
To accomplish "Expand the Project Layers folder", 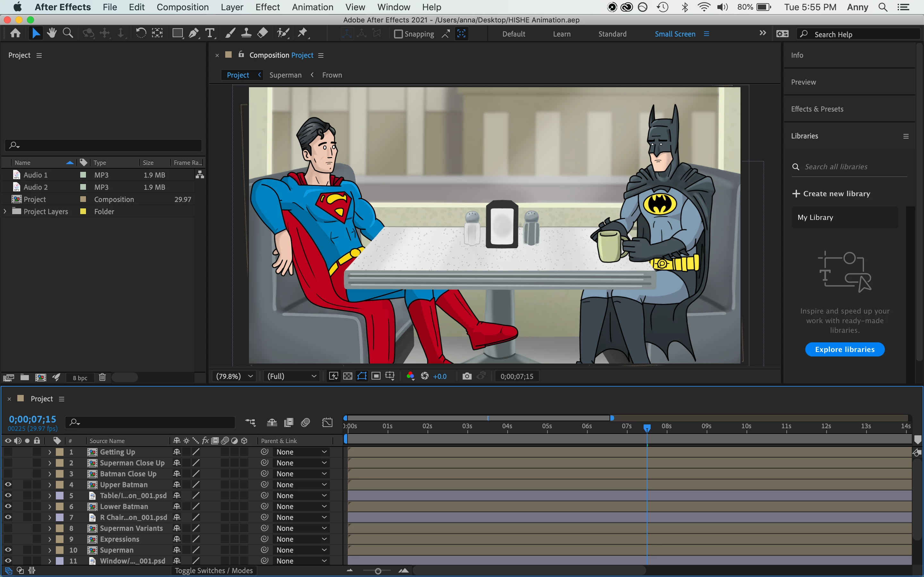I will [5, 211].
